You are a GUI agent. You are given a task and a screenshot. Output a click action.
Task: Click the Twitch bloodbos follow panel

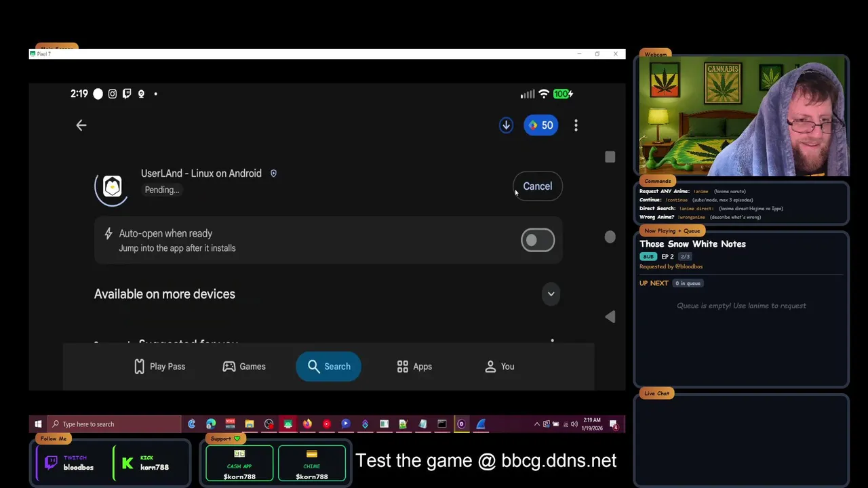click(73, 463)
